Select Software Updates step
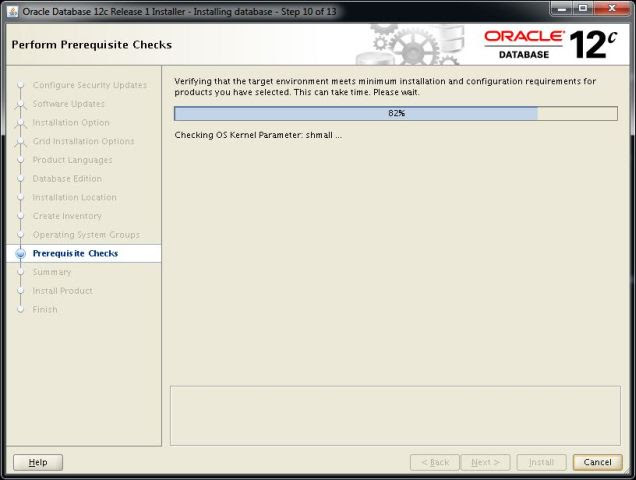The height and width of the screenshot is (480, 636). 69,104
